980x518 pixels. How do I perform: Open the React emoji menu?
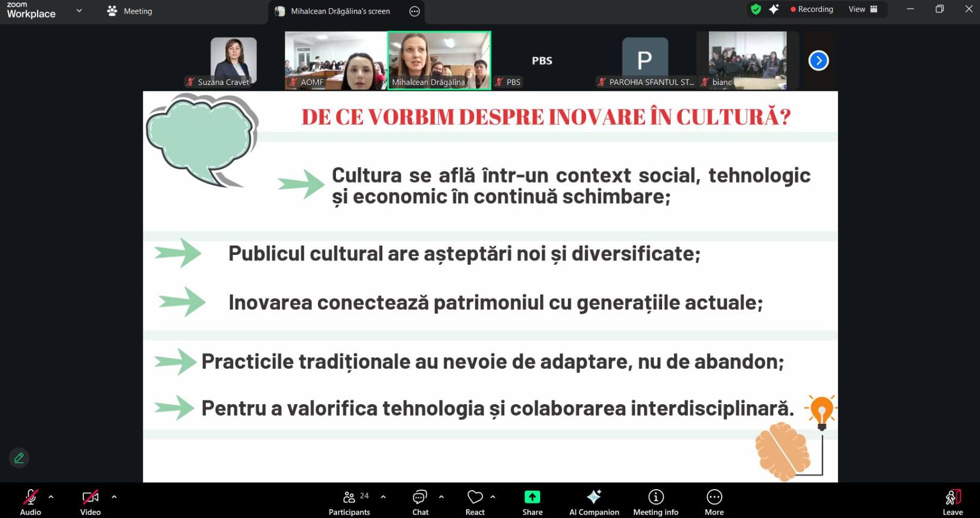point(475,501)
